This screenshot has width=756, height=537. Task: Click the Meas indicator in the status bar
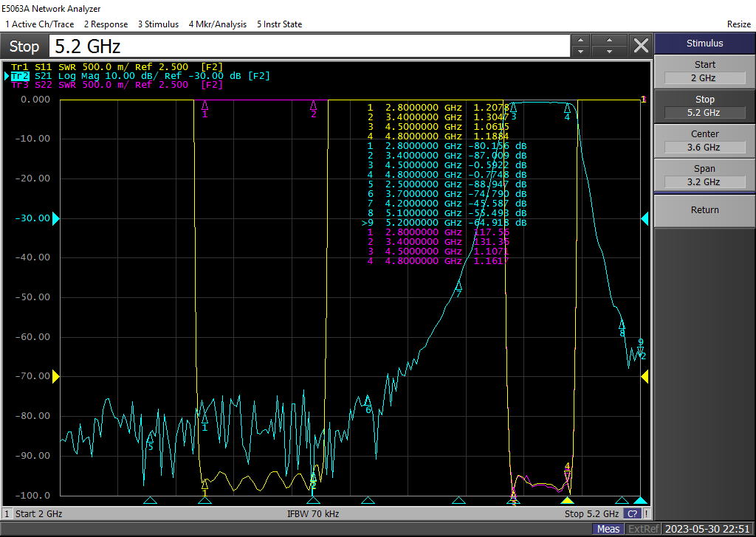[x=608, y=529]
